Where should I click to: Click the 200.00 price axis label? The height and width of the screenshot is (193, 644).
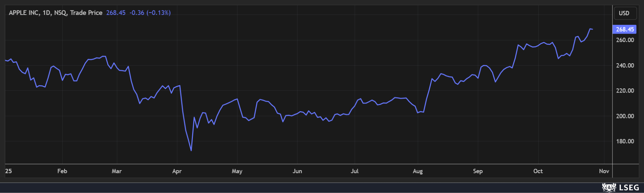pos(625,116)
